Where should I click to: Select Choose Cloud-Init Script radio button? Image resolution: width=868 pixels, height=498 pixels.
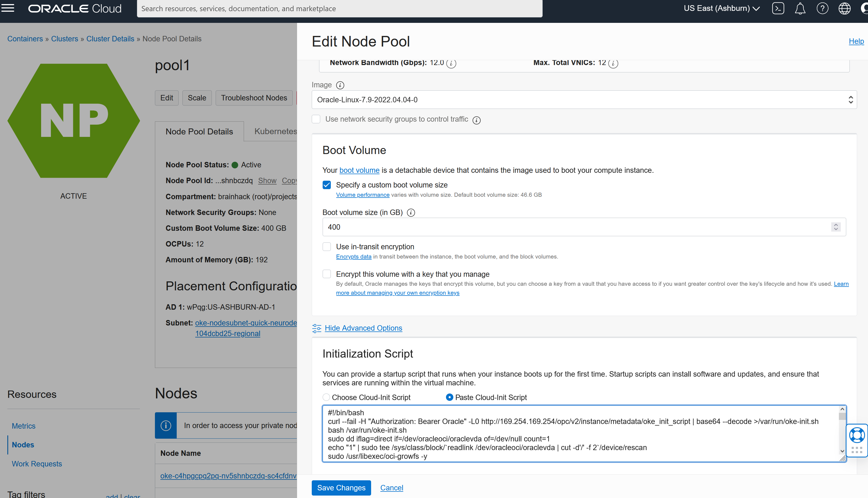pyautogui.click(x=326, y=397)
